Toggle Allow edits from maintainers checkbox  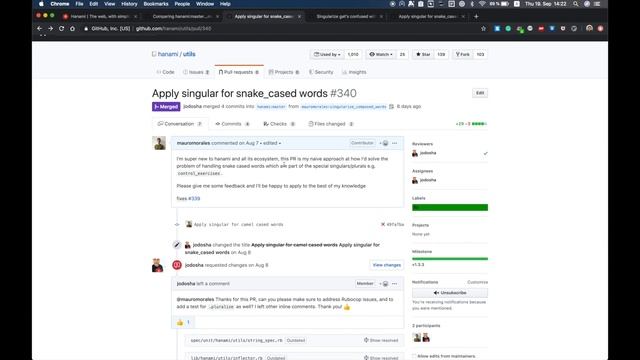click(x=414, y=356)
